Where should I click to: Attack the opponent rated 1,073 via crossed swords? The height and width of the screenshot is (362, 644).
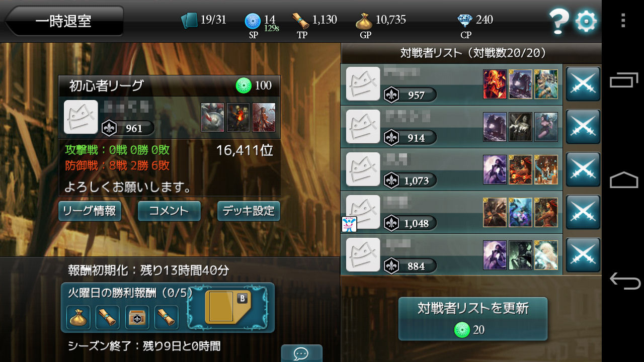pos(583,169)
